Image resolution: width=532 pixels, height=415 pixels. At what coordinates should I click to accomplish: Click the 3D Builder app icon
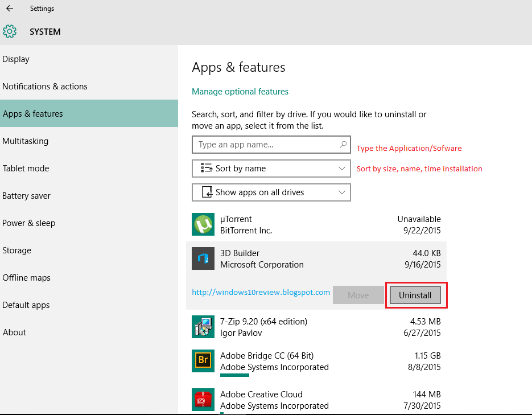click(203, 258)
